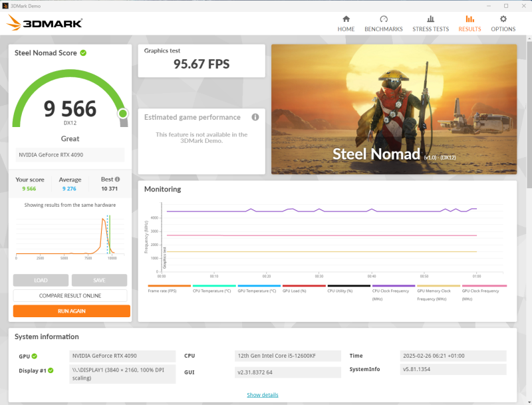Open the OPTIONS tab label
This screenshot has height=405, width=532.
coord(503,29)
